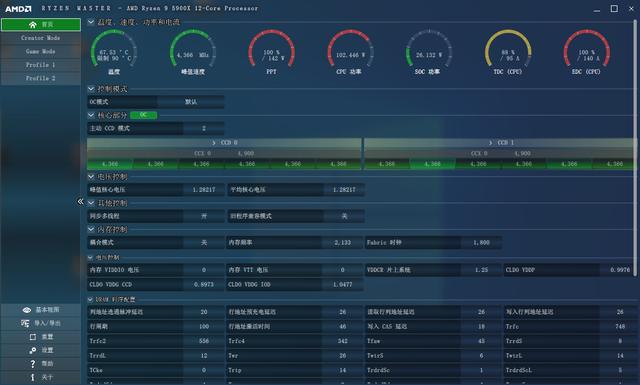This screenshot has width=640, height=385.
Task: Click the about info icon
Action: [x=33, y=377]
